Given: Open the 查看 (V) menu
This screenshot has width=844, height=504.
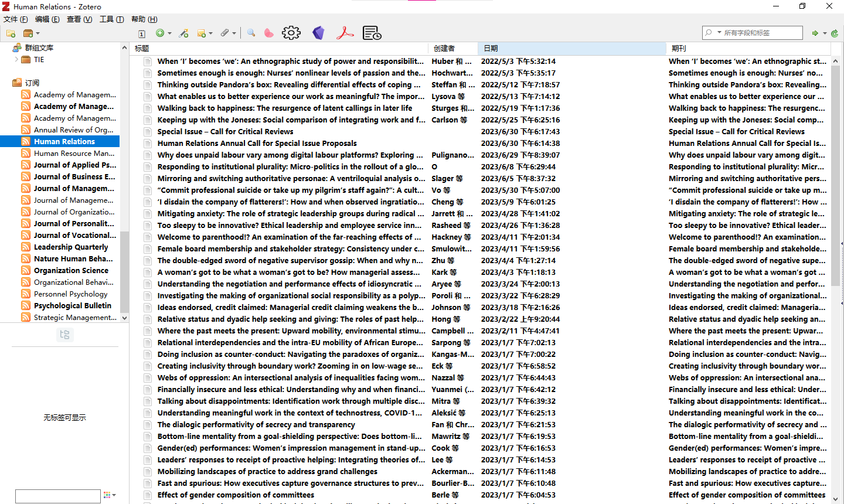Looking at the screenshot, I should (x=79, y=19).
